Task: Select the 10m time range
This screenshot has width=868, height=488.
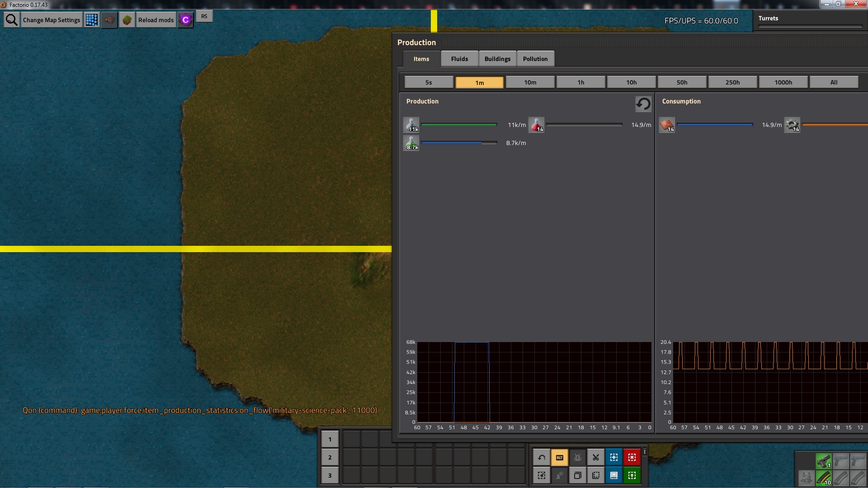Action: [x=530, y=82]
